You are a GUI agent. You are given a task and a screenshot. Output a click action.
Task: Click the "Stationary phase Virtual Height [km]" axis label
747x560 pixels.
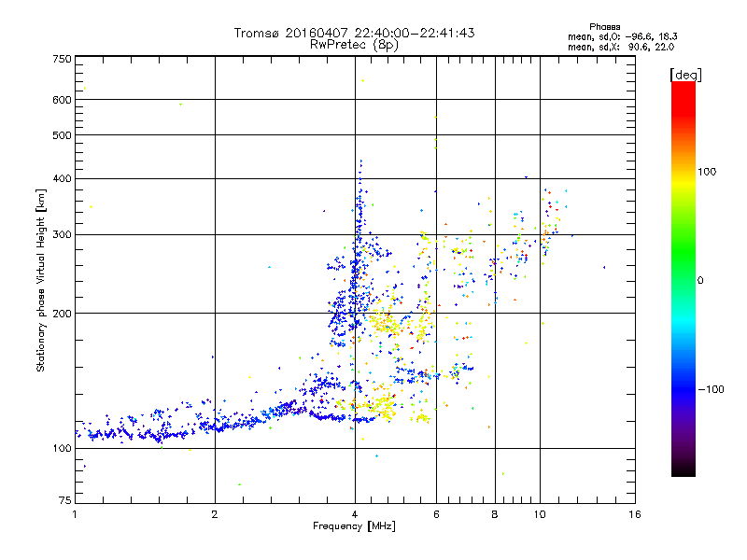(x=41, y=281)
